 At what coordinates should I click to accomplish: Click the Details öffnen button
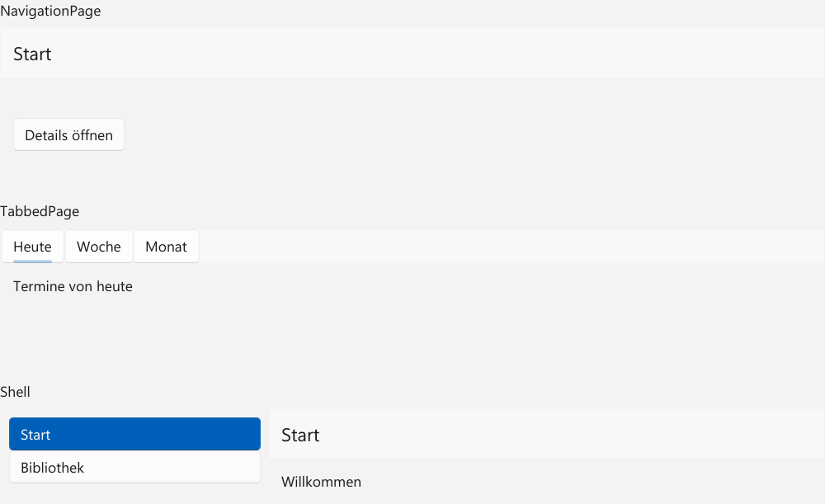coord(69,135)
